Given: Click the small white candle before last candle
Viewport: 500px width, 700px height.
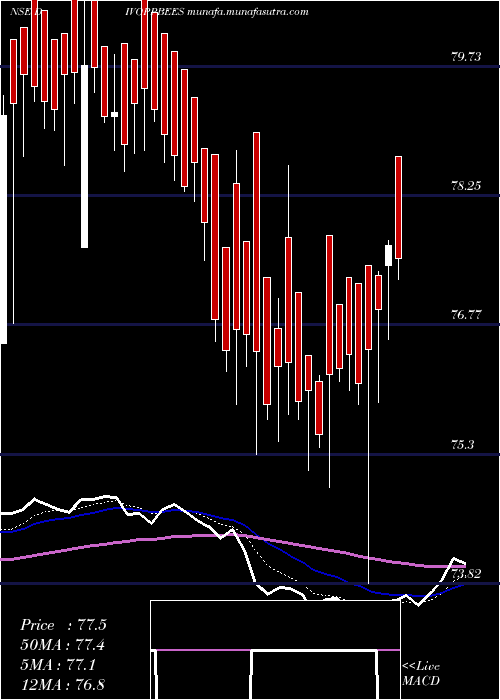Looking at the screenshot, I should point(388,255).
